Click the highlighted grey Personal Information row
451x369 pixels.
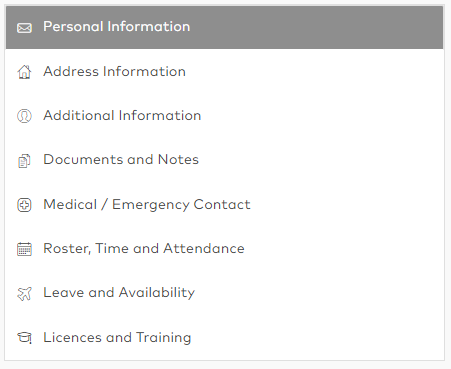tap(224, 27)
